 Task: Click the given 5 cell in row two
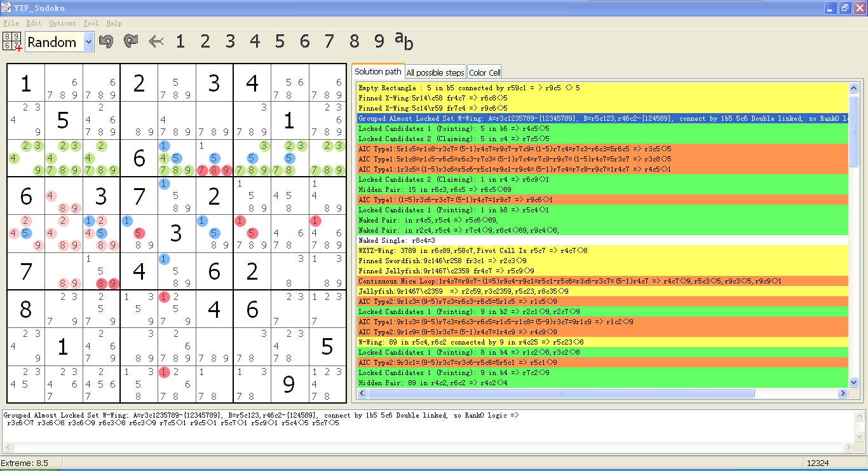tap(63, 120)
